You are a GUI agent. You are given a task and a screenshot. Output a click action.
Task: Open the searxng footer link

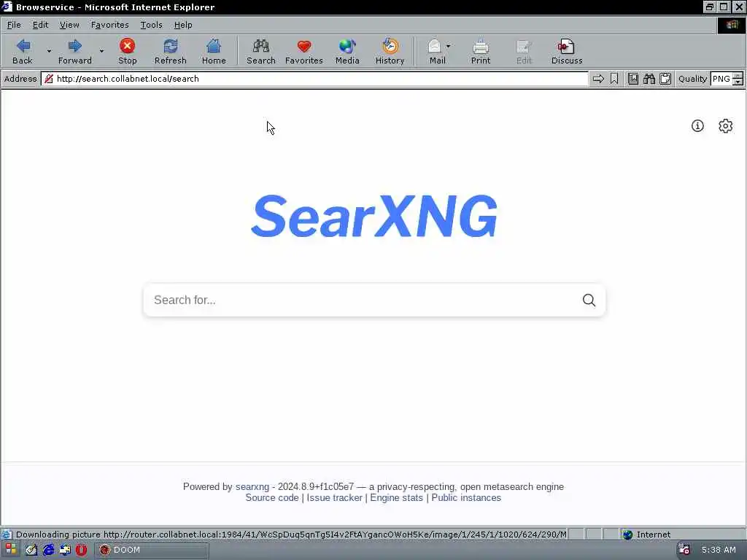click(252, 486)
